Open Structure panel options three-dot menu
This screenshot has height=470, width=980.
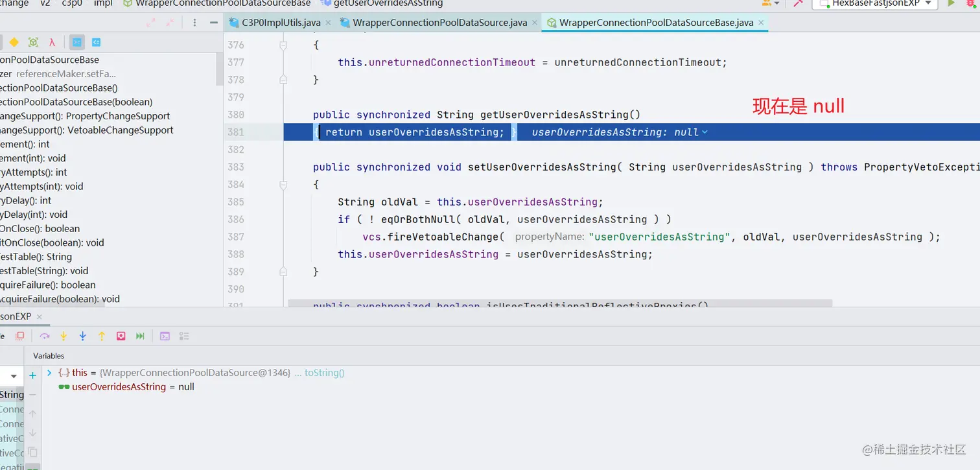tap(194, 22)
